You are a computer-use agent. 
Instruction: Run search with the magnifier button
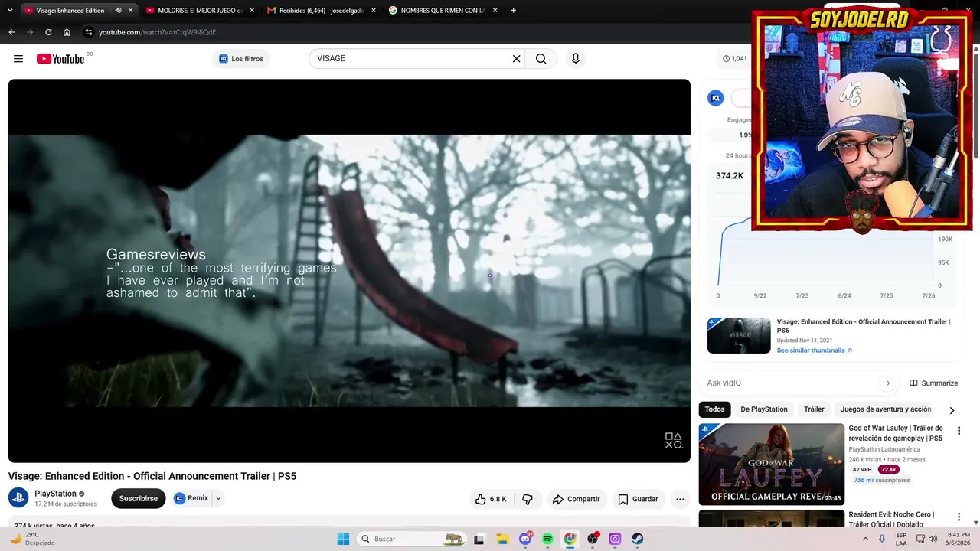541,59
